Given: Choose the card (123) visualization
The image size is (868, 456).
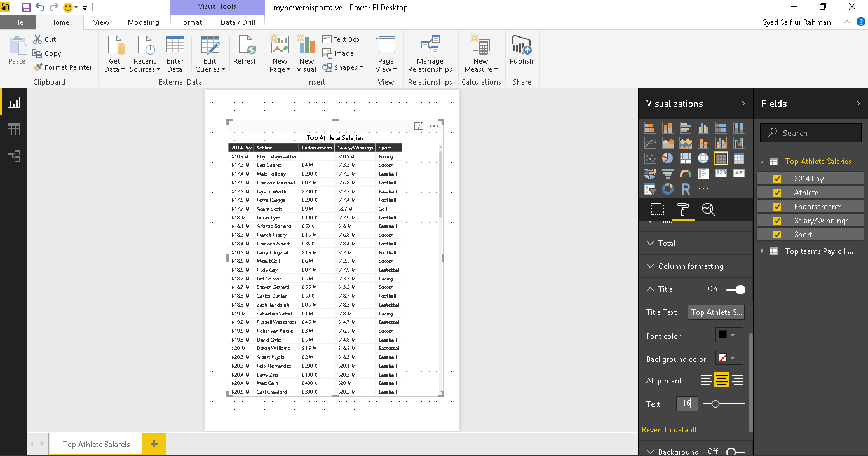Looking at the screenshot, I should [721, 174].
